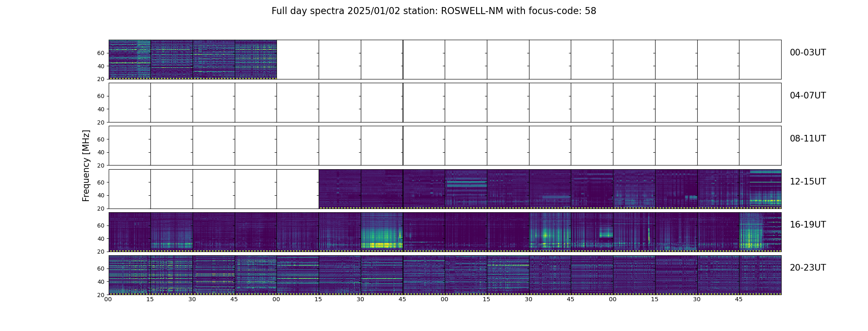Open the 16:15–16:30 spectrum in the 16-19UT row
This screenshot has height=331, width=868.
[x=172, y=232]
